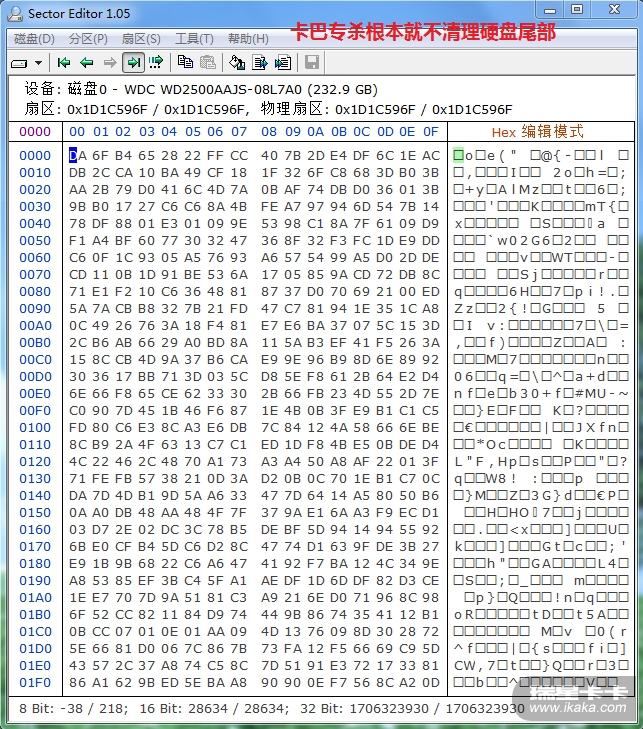Viewport: 643px width, 729px height.
Task: Click the fill sector paint bucket icon
Action: tap(237, 62)
